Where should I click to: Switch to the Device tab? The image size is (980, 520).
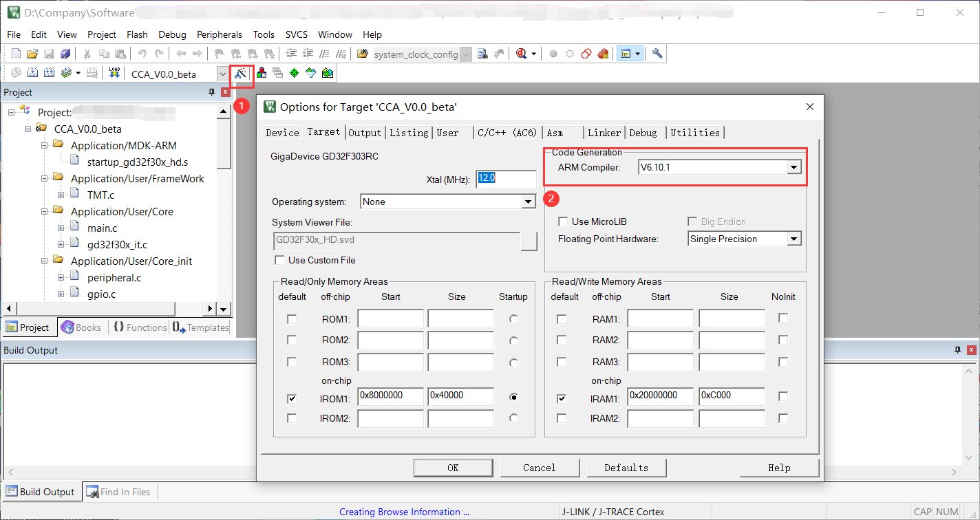pyautogui.click(x=282, y=133)
